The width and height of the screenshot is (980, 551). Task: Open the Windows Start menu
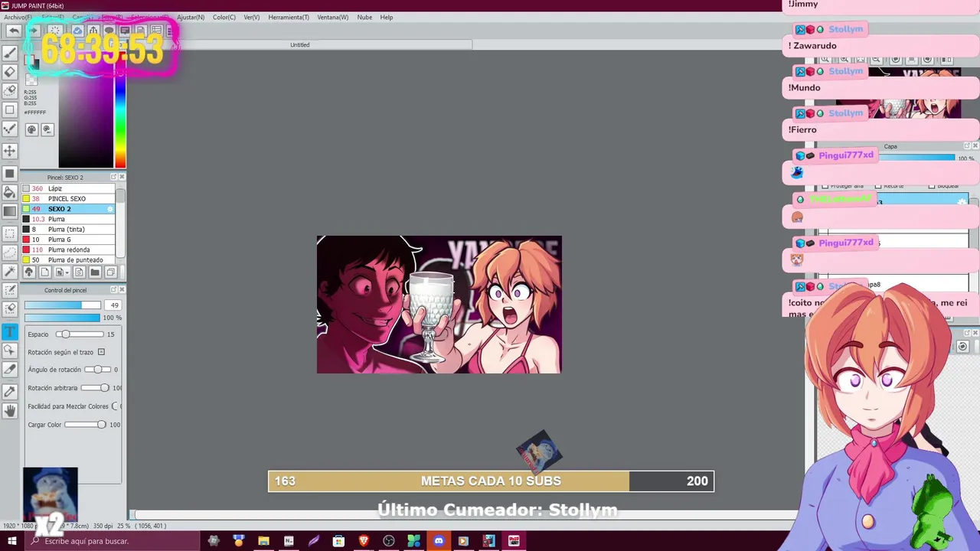(x=11, y=541)
